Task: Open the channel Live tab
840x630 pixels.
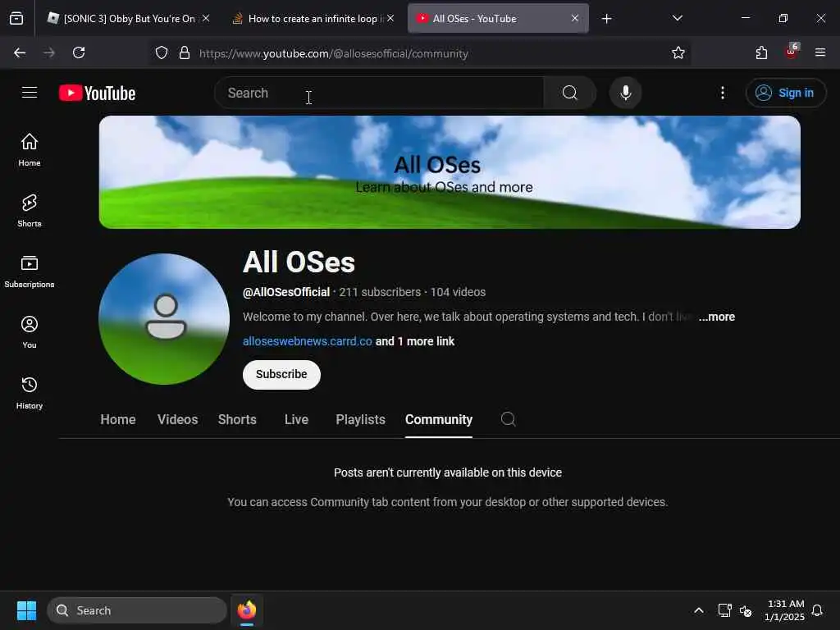Action: point(296,419)
